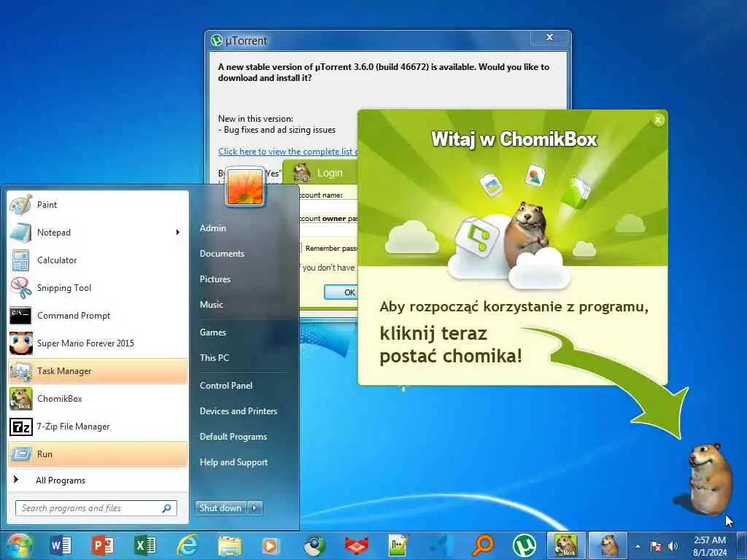Expand All Programs list
747x560 pixels.
pyautogui.click(x=98, y=480)
